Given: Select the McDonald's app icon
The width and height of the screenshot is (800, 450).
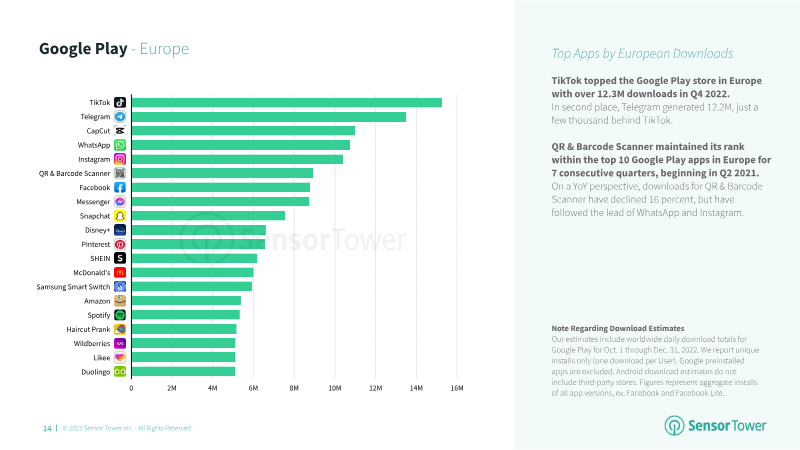Looking at the screenshot, I should (120, 273).
